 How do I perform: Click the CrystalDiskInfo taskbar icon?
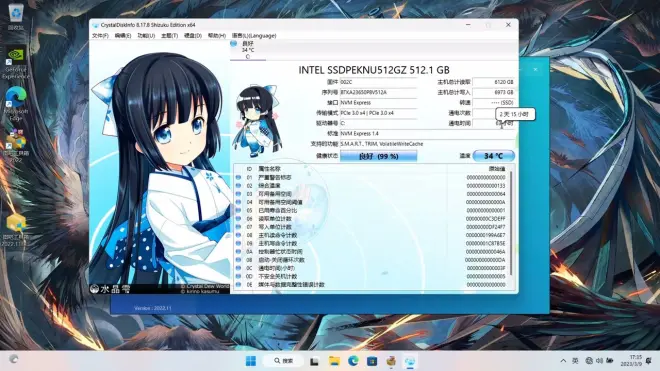[410, 361]
